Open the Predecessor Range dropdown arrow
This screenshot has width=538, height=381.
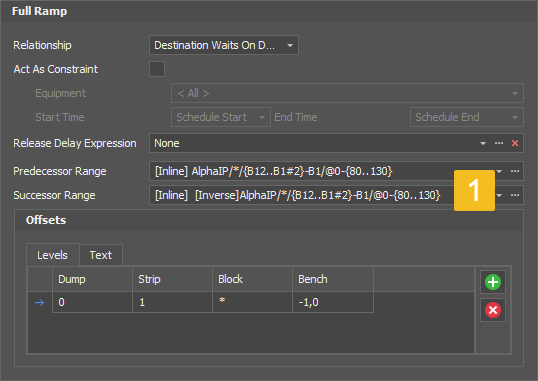pos(499,171)
